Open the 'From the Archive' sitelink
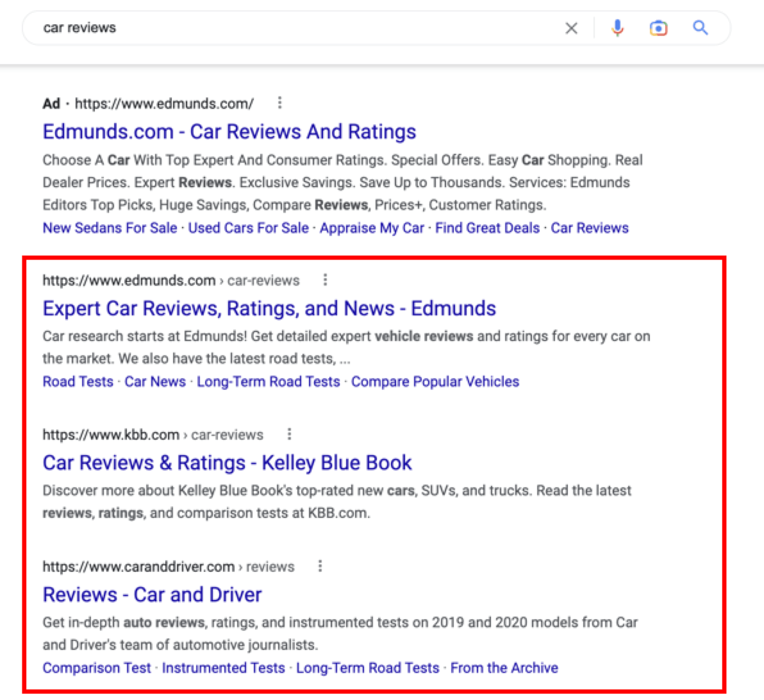Viewport: 764px width, 700px height. click(504, 667)
